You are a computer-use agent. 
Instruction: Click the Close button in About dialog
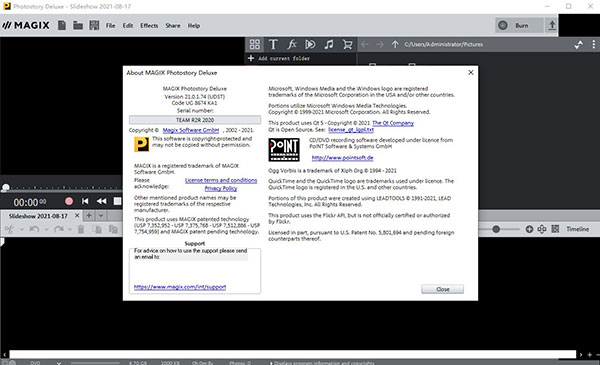tap(442, 289)
